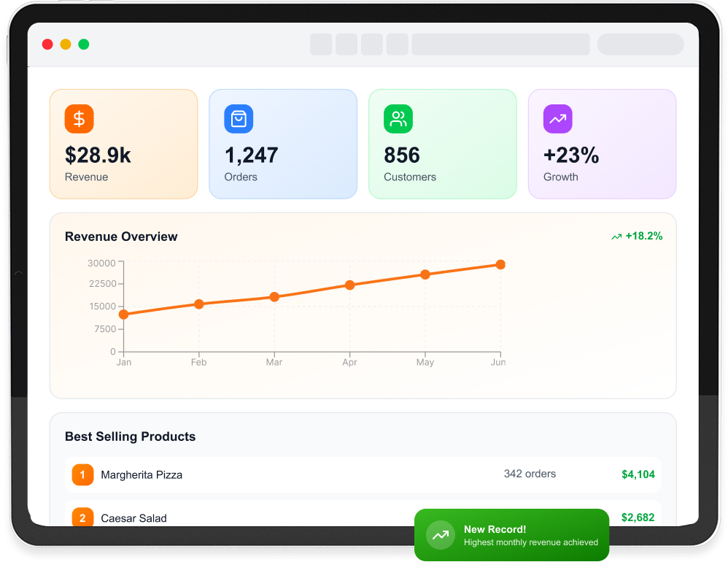Click the green trending arrow beside +18.2%
This screenshot has height=562, width=728.
coord(616,236)
